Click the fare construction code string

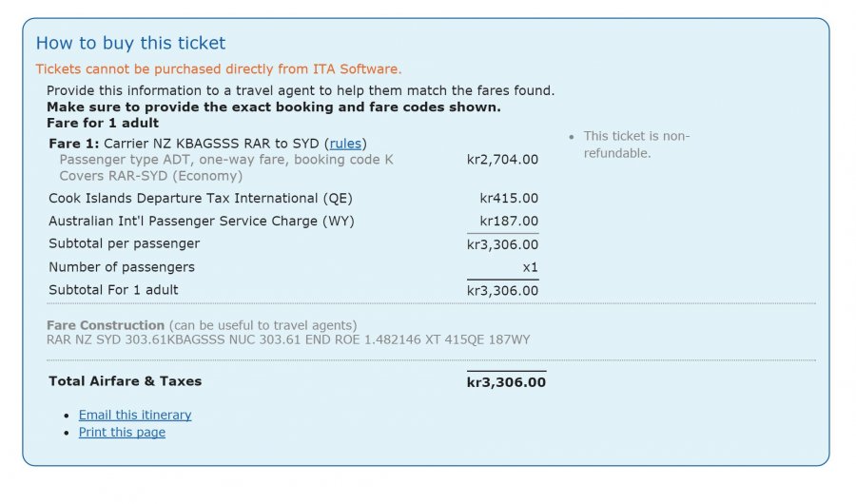(x=288, y=339)
